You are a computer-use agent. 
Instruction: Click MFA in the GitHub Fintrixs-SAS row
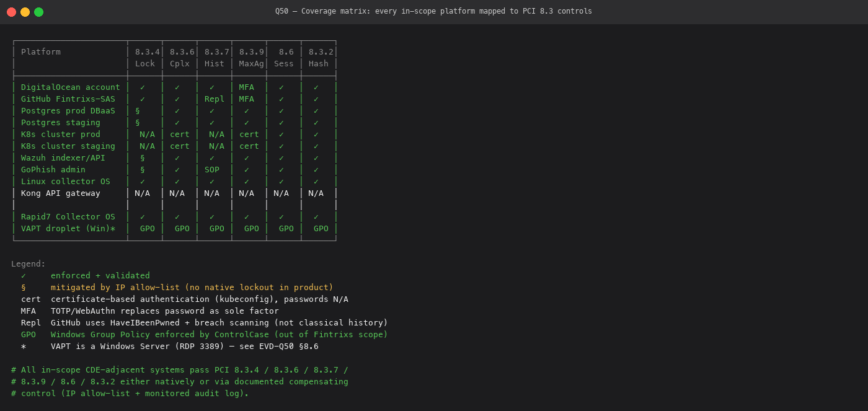tap(247, 99)
